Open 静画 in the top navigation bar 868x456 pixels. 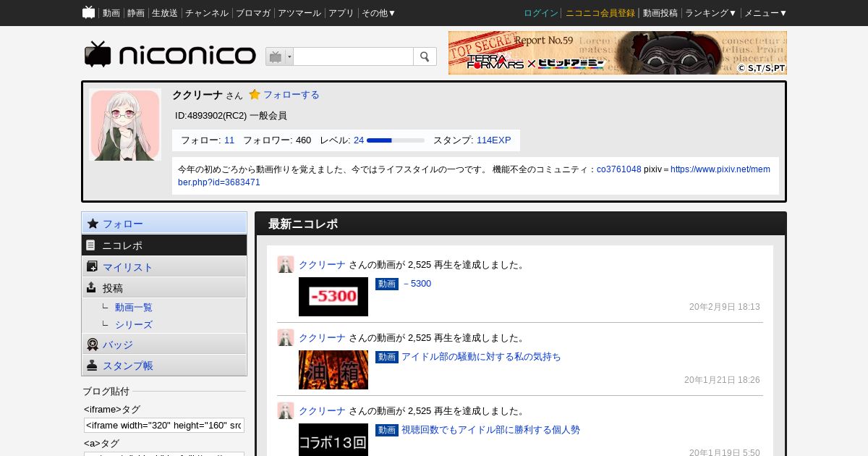click(x=136, y=13)
